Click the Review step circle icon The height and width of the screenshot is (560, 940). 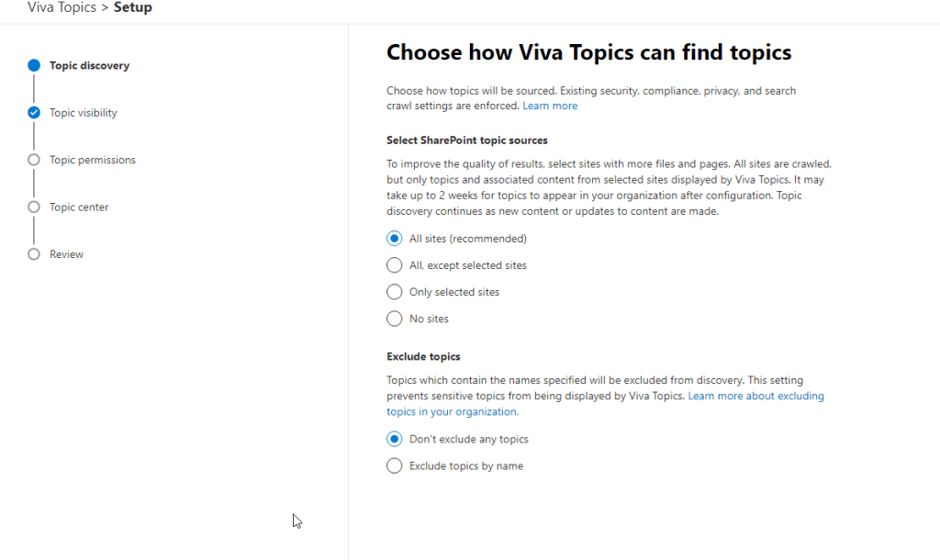click(x=34, y=254)
